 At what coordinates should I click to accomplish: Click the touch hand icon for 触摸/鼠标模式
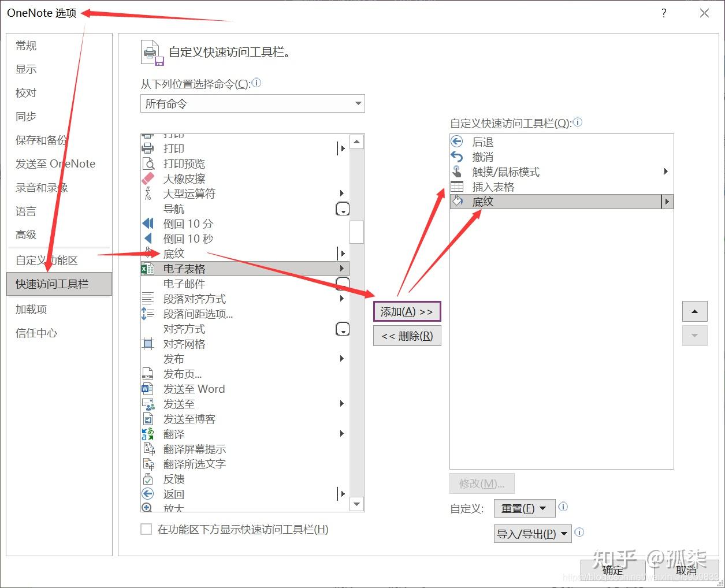pos(457,172)
